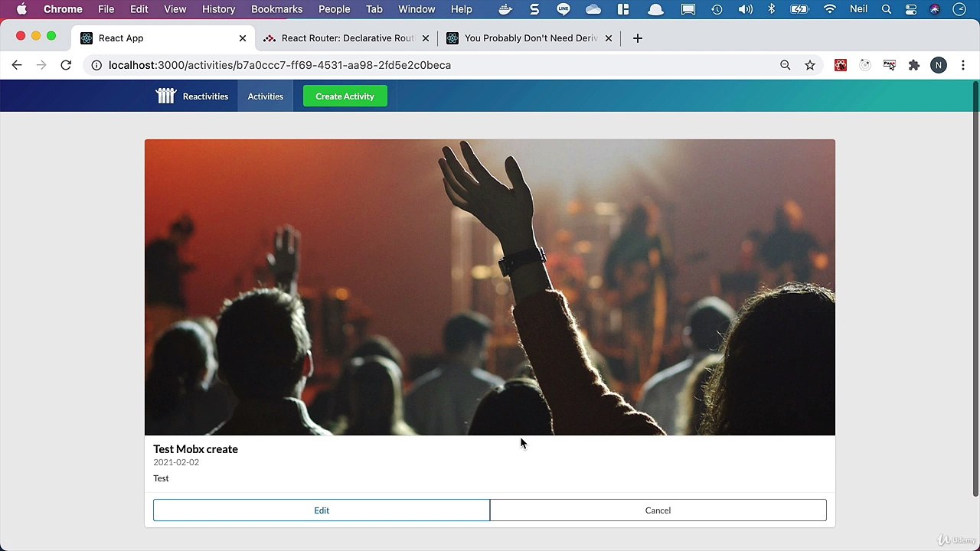Go forward one page
This screenshot has width=980, height=551.
coord(41,65)
